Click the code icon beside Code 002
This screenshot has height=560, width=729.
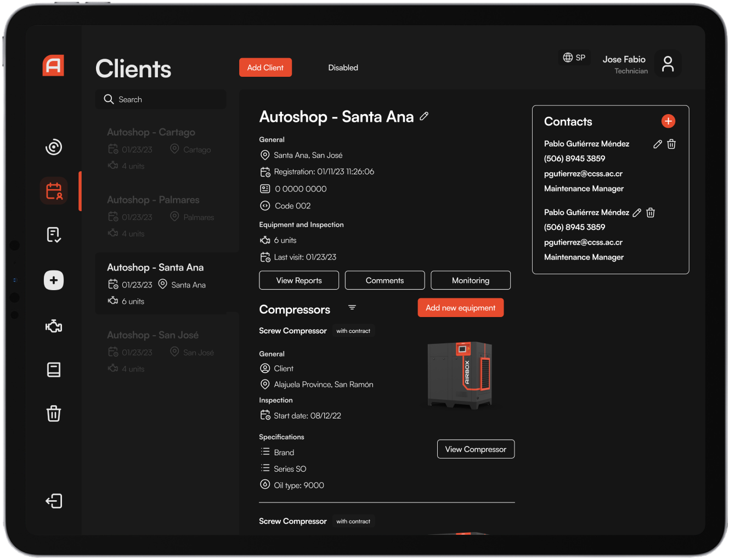[265, 206]
